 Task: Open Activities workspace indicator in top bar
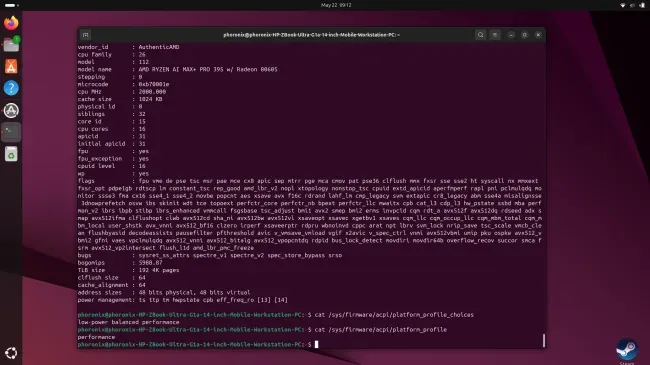pyautogui.click(x=11, y=5)
